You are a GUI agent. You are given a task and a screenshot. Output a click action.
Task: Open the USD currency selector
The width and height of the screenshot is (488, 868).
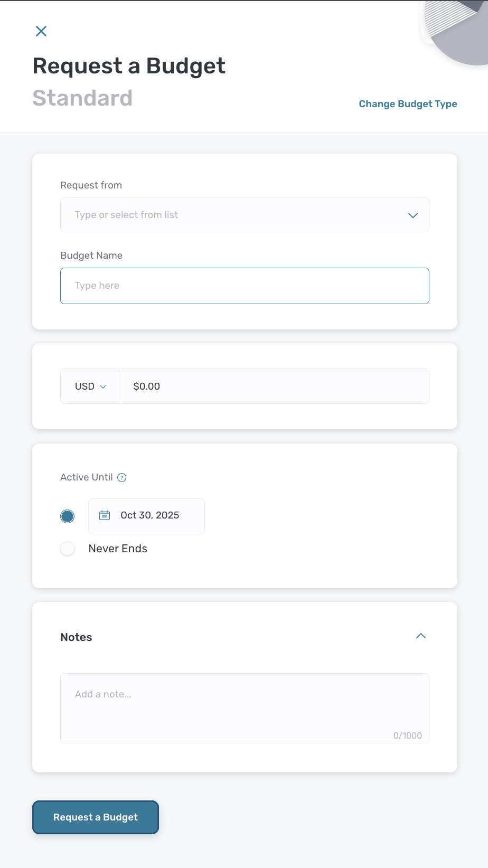tap(90, 386)
